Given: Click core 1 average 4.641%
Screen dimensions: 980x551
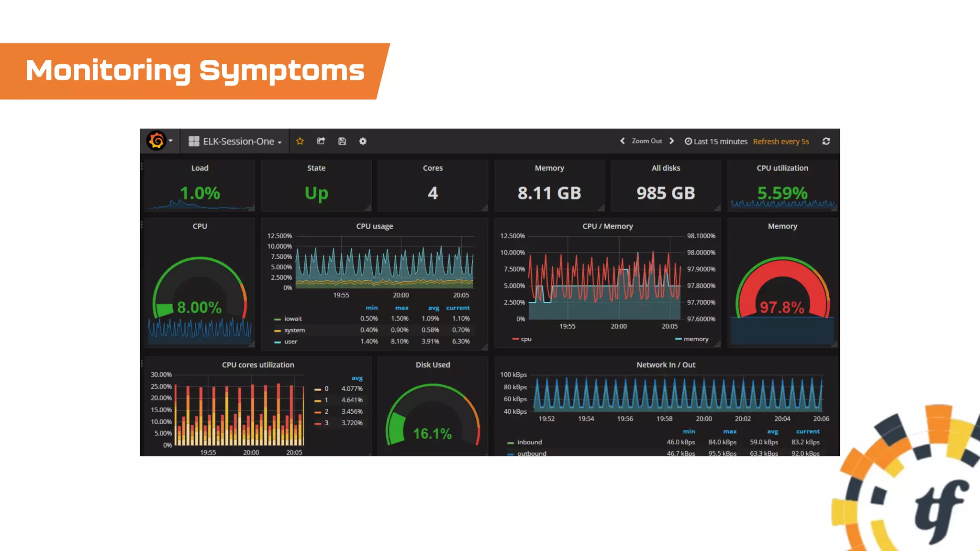Looking at the screenshot, I should [x=352, y=400].
